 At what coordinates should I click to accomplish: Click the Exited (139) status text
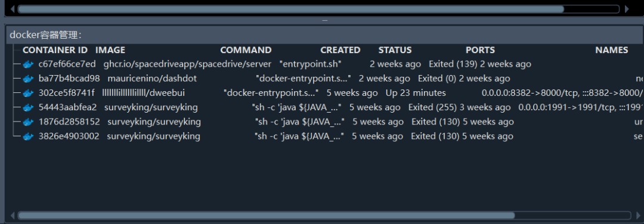coord(479,64)
